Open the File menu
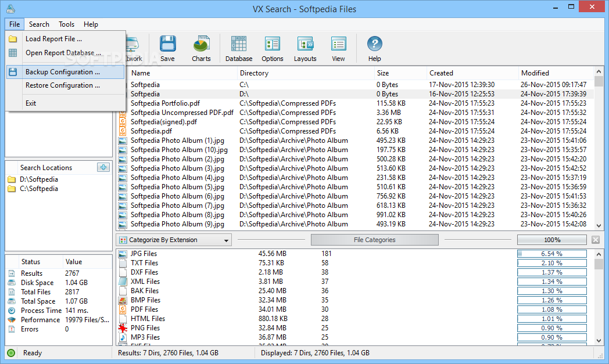Image resolution: width=609 pixels, height=364 pixels. click(15, 24)
